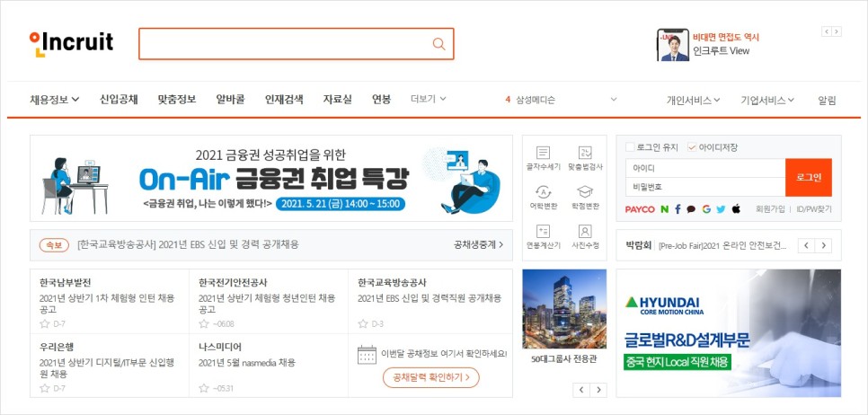Log in with Twitter icon

coord(721,209)
